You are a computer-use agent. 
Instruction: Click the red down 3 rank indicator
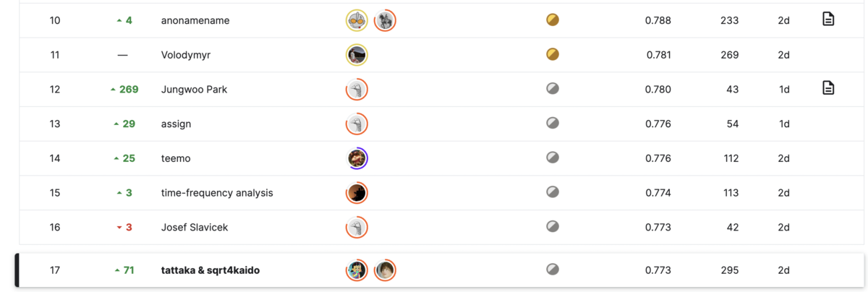124,227
